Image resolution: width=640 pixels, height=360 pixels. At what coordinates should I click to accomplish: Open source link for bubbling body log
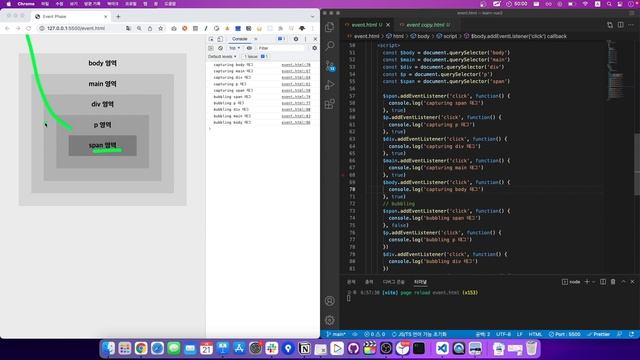296,122
